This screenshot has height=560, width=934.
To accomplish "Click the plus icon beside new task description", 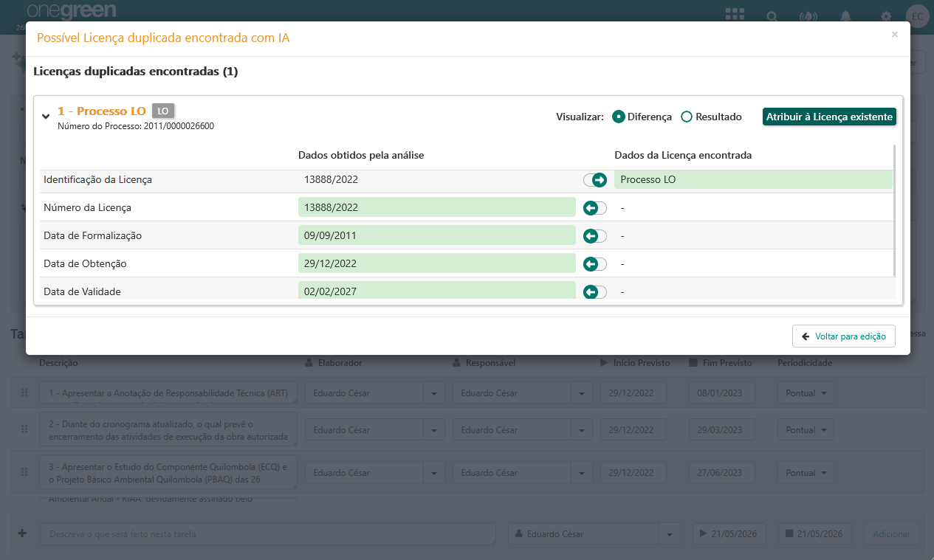I will click(x=22, y=533).
